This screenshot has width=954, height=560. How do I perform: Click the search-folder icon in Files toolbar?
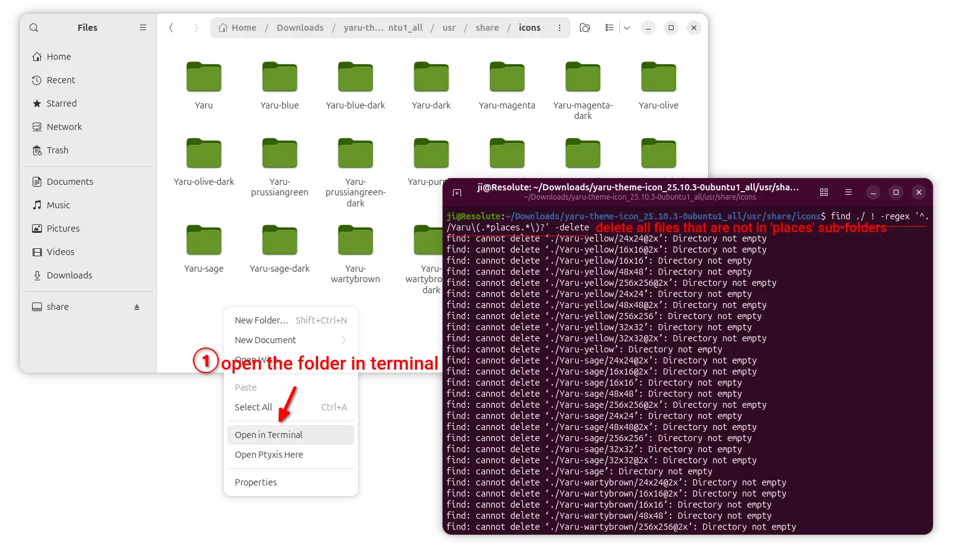click(x=585, y=28)
